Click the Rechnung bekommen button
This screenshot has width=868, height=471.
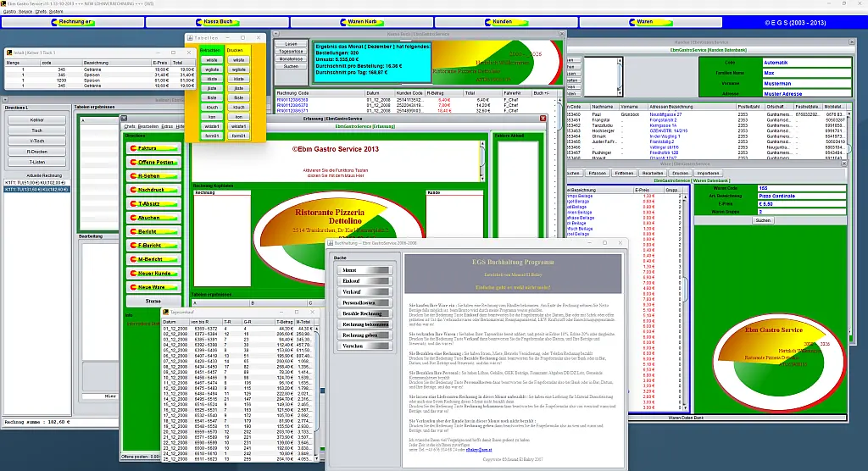[x=364, y=324]
